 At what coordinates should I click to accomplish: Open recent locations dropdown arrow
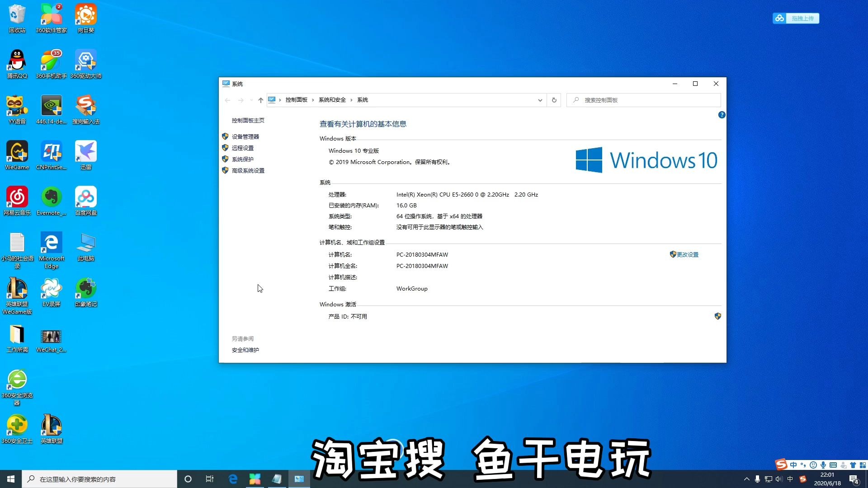[x=251, y=100]
